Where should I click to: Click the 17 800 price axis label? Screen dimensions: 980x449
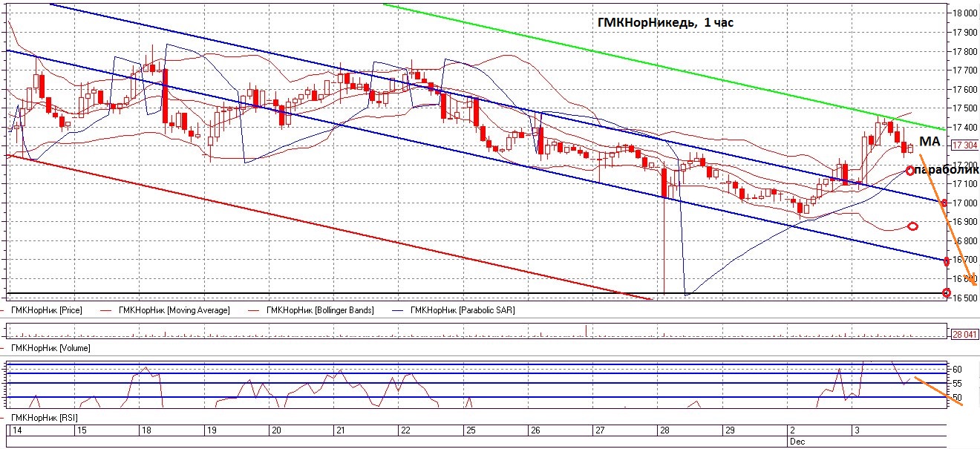[x=964, y=52]
